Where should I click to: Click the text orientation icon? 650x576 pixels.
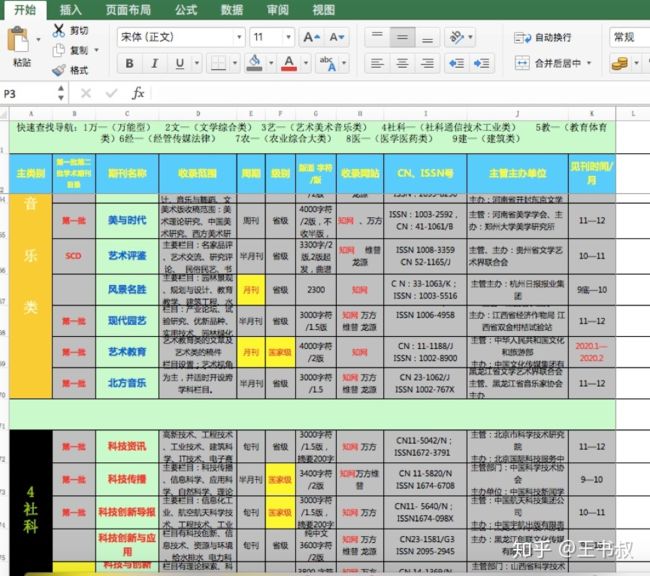tap(457, 37)
